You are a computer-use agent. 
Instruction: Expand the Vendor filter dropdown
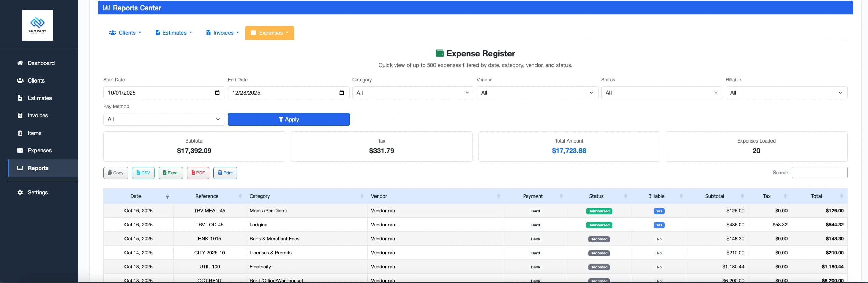tap(538, 93)
